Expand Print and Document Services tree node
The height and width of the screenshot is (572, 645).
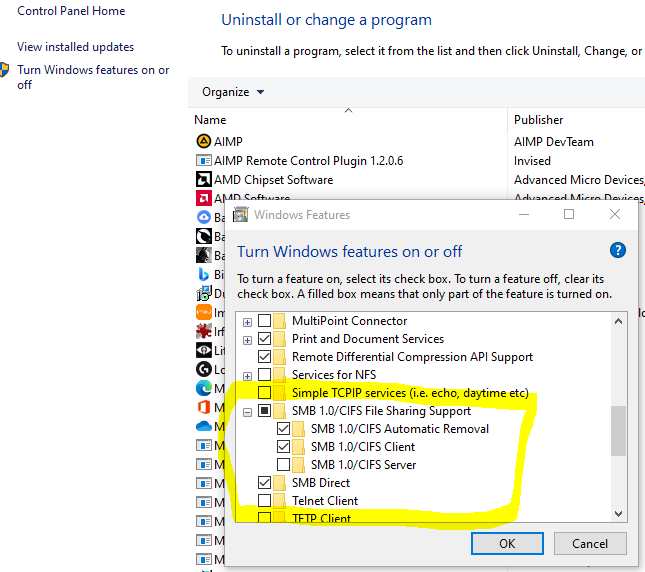click(247, 340)
